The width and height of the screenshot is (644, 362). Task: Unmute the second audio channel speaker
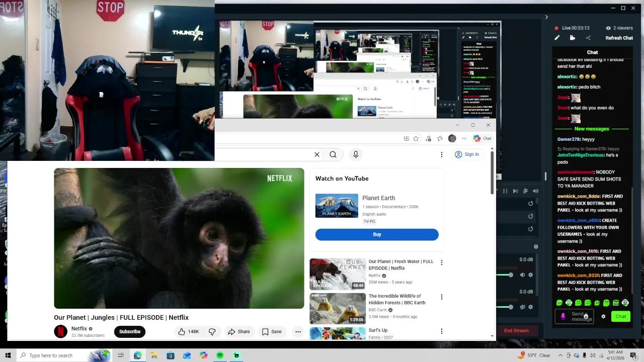point(522,307)
